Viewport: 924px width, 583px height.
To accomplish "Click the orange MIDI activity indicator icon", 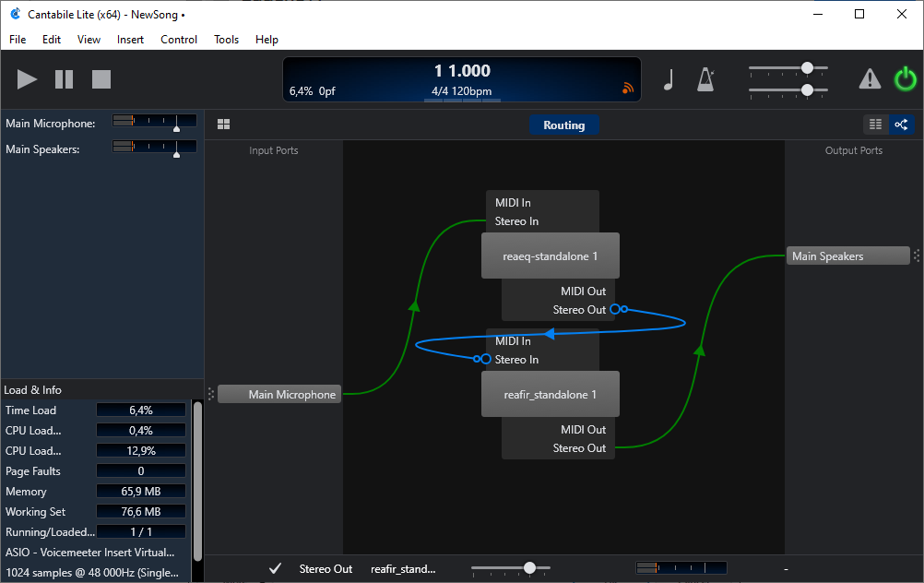I will click(628, 88).
